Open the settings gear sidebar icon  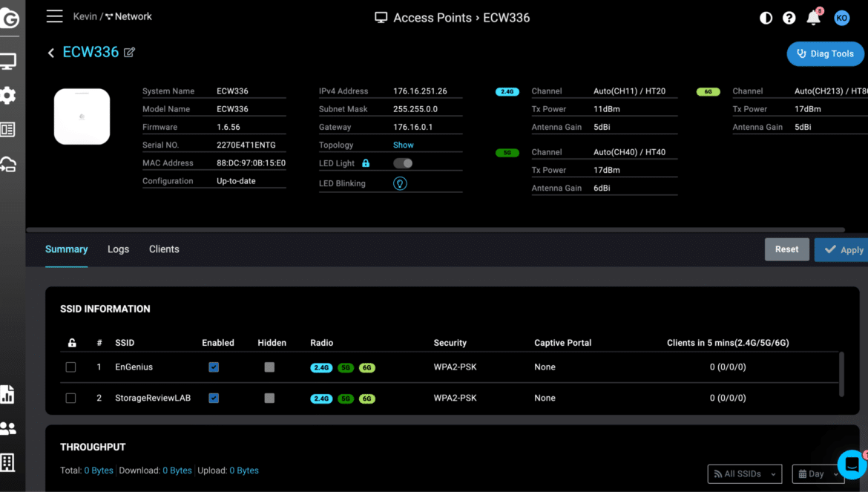[x=7, y=95]
